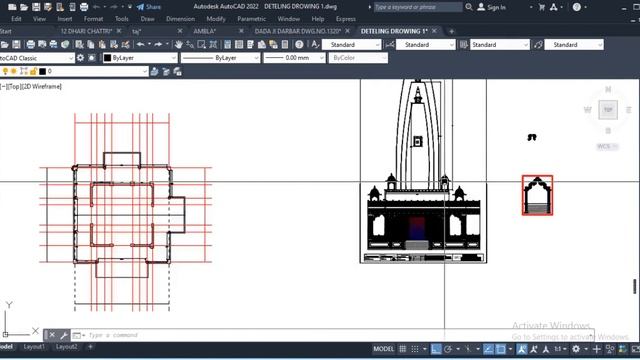The width and height of the screenshot is (640, 360).
Task: Click the Redo arrow in standard toolbar
Action: [x=158, y=44]
